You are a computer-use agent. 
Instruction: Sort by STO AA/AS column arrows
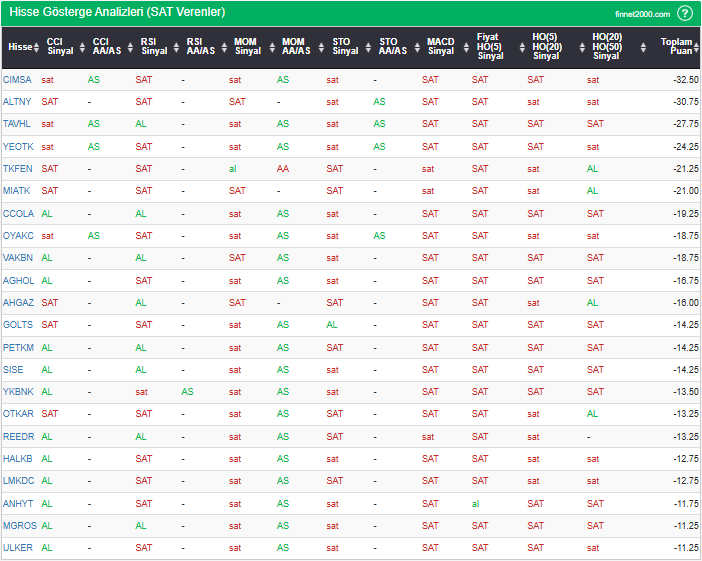pos(417,47)
